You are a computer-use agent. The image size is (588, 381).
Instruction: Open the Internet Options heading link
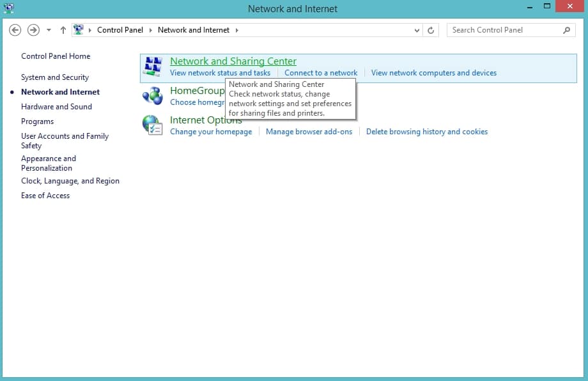point(206,120)
